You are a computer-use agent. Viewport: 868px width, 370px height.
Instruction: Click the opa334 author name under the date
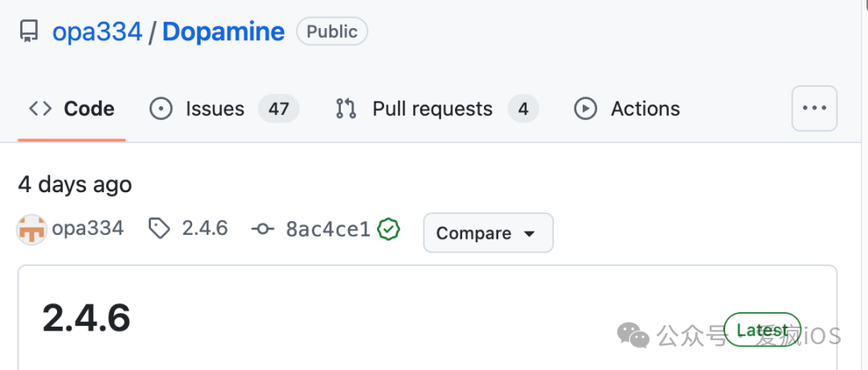tap(88, 228)
